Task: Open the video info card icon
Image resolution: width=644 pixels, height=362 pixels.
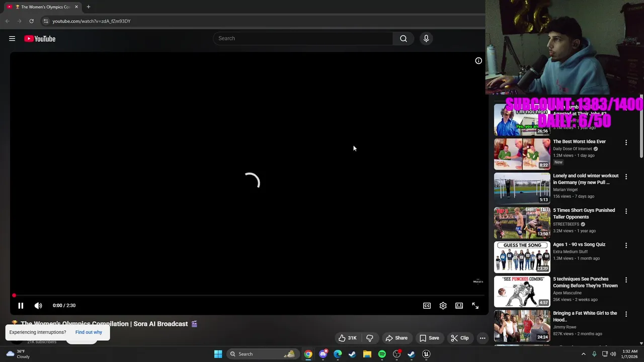Action: pyautogui.click(x=478, y=61)
